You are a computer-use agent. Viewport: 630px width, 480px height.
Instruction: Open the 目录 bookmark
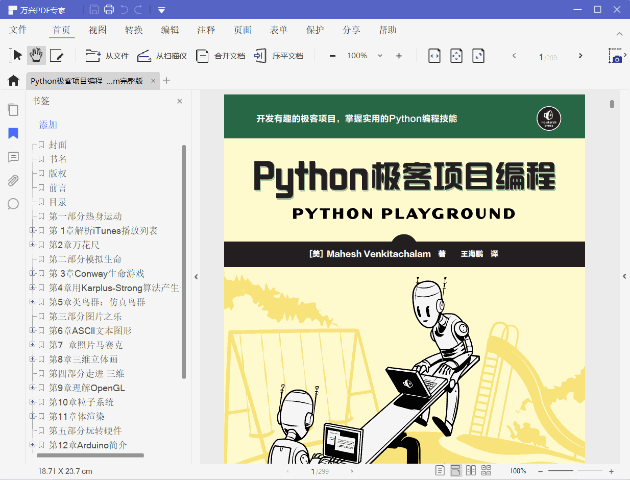(57, 202)
